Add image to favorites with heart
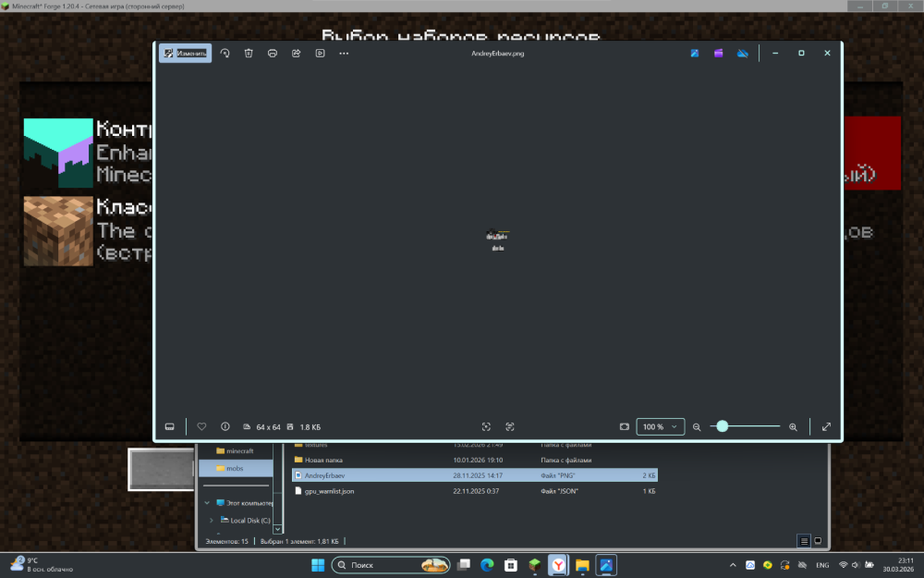The width and height of the screenshot is (924, 578). point(201,426)
